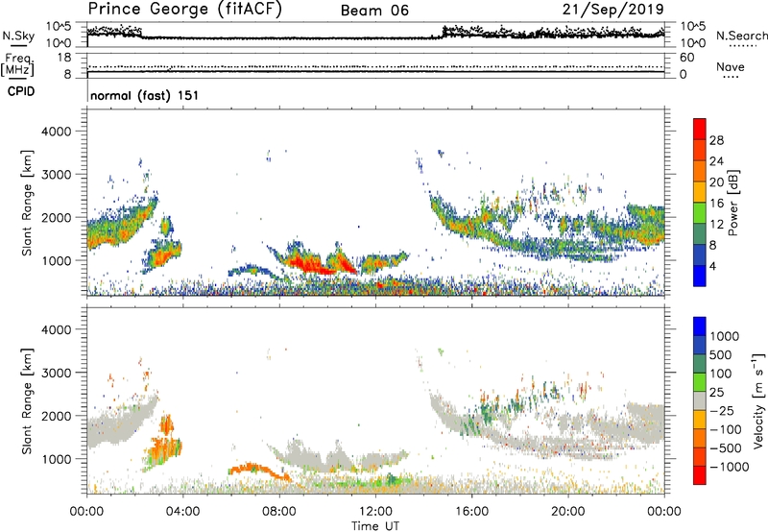
Task: Pick the light green 25-100 velocity swatch
Action: coord(700,382)
